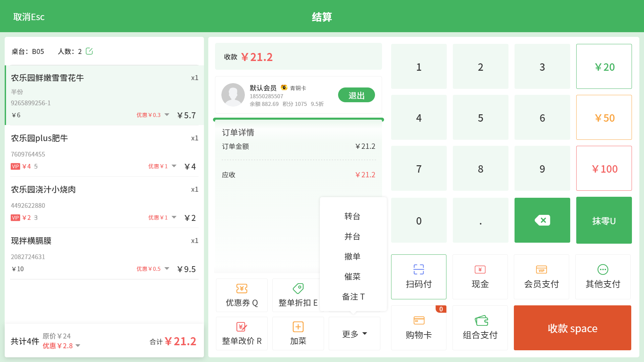This screenshot has height=362, width=644.
Task: Tap keypad digit 6
Action: [x=542, y=117]
